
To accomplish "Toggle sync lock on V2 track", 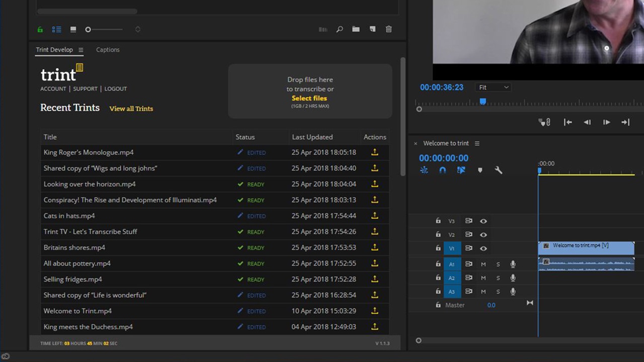I will (x=468, y=234).
